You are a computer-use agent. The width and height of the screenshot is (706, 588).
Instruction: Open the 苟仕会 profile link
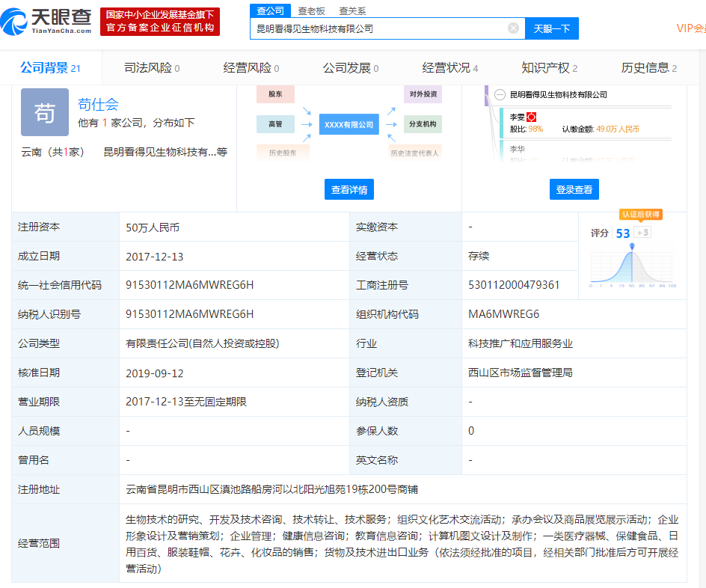point(98,104)
